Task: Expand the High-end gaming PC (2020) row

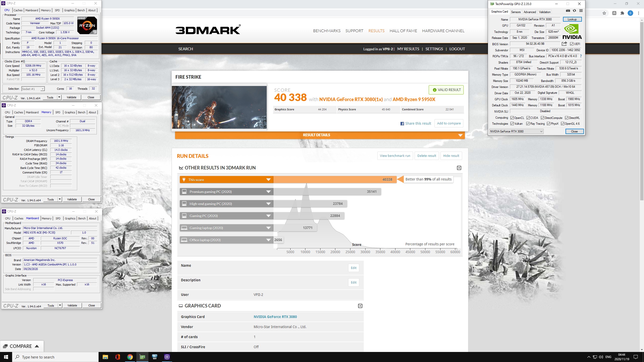Action: click(226, 204)
